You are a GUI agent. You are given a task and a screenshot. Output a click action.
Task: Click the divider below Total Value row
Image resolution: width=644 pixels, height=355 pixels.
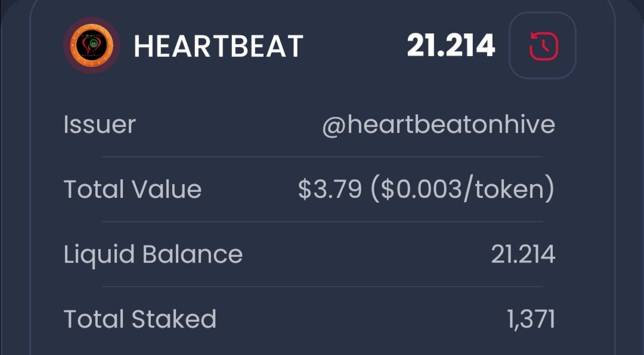coord(322,222)
